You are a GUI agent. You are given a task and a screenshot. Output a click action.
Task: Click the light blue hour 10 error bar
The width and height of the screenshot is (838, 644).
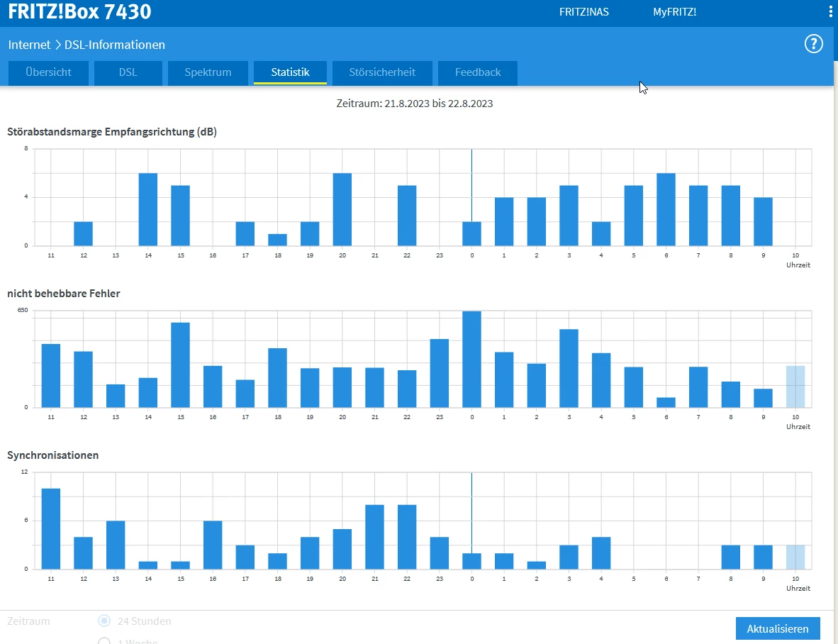(x=795, y=387)
